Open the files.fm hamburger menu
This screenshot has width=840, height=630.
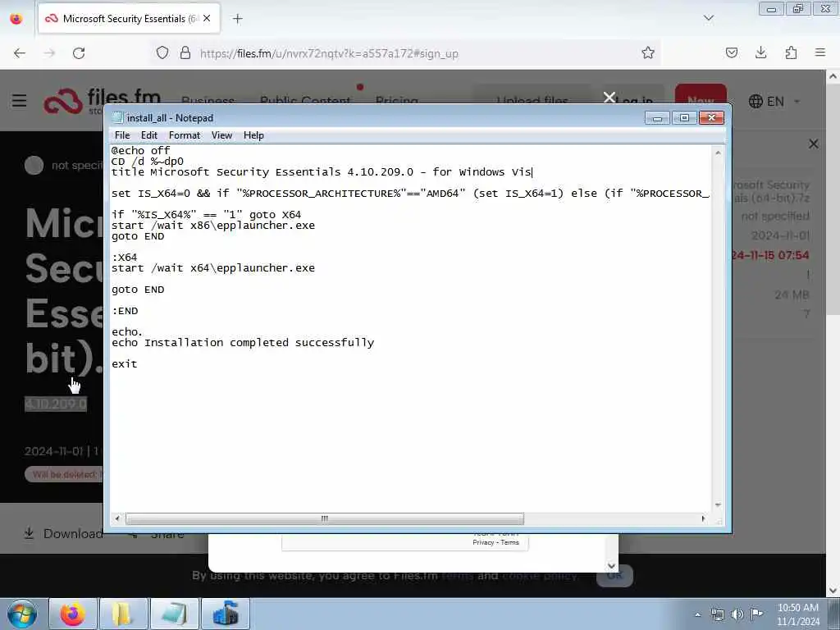20,101
